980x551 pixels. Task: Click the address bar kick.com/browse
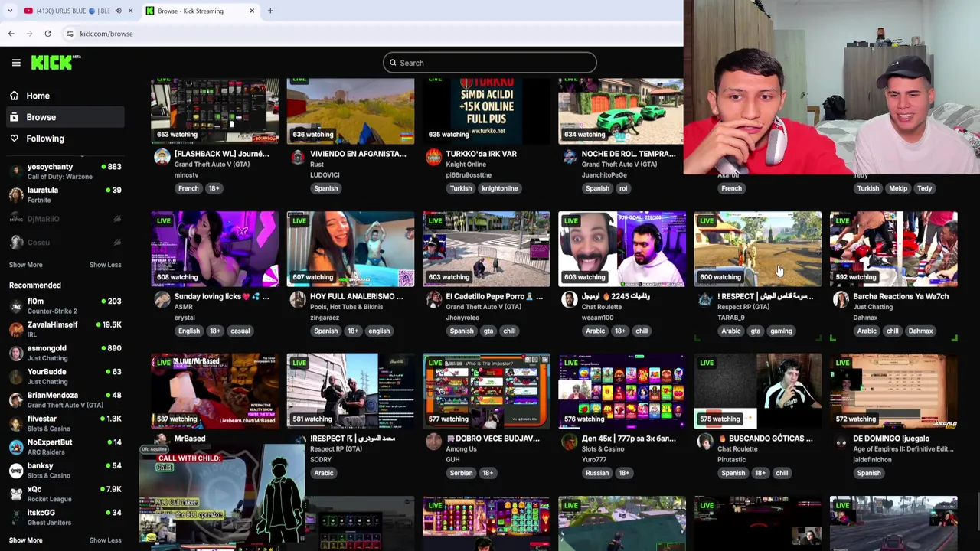tap(106, 34)
